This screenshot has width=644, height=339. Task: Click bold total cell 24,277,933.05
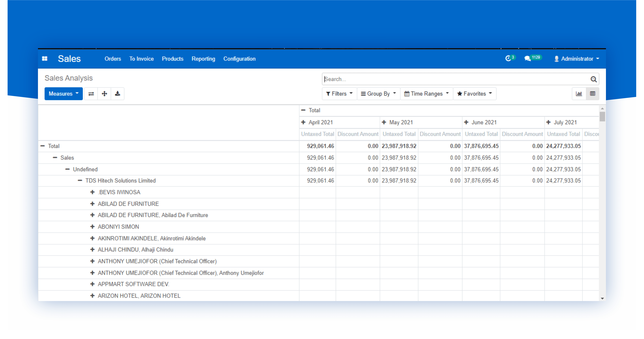click(x=563, y=146)
